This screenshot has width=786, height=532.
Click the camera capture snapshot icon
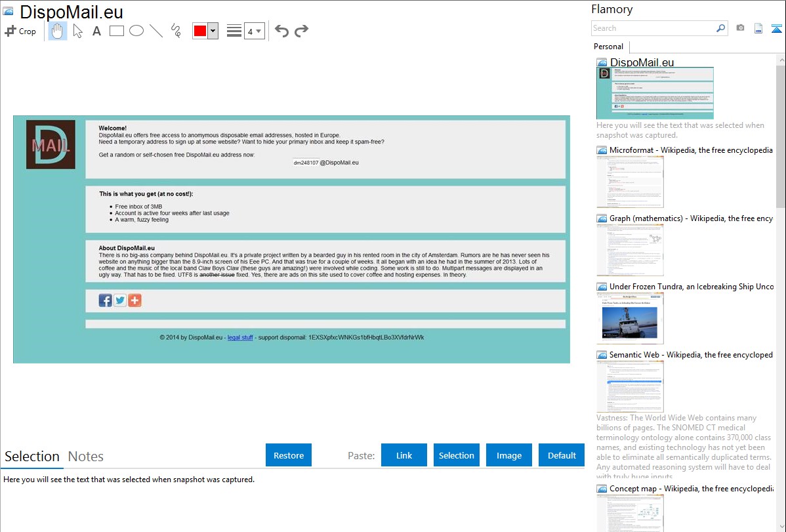tap(740, 28)
